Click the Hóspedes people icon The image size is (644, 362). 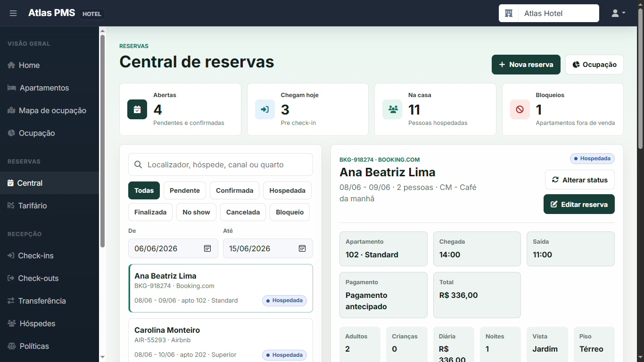click(12, 323)
